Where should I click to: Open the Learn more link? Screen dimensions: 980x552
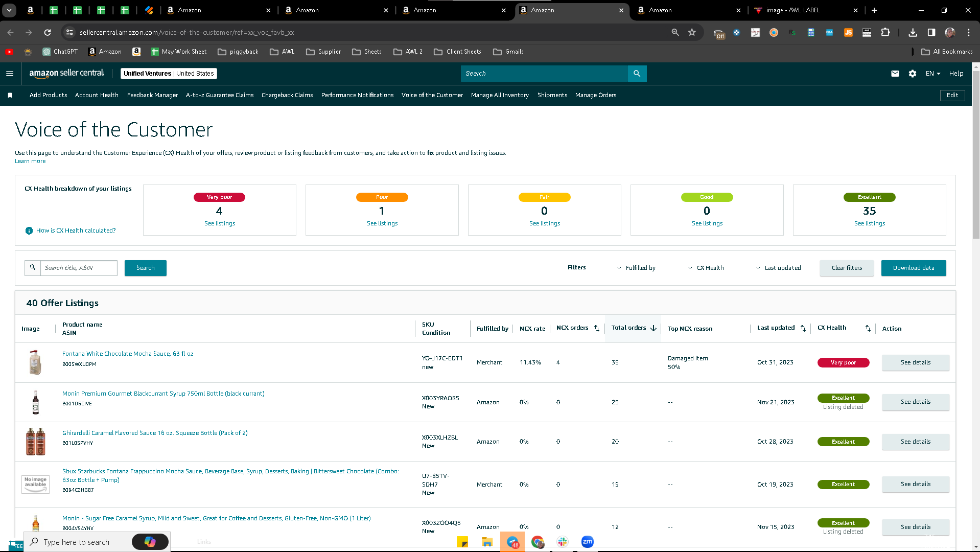pyautogui.click(x=30, y=161)
